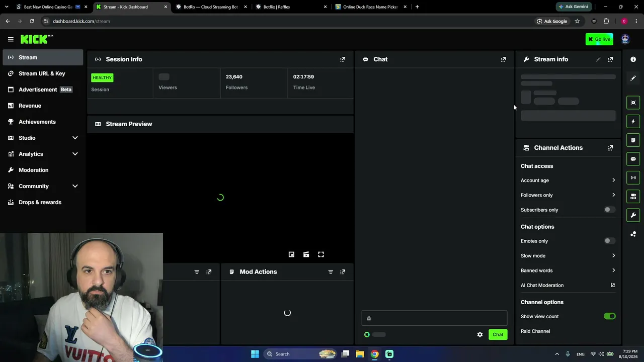The width and height of the screenshot is (644, 362).
Task: Click the pencil icon in right toolbar
Action: point(633,78)
